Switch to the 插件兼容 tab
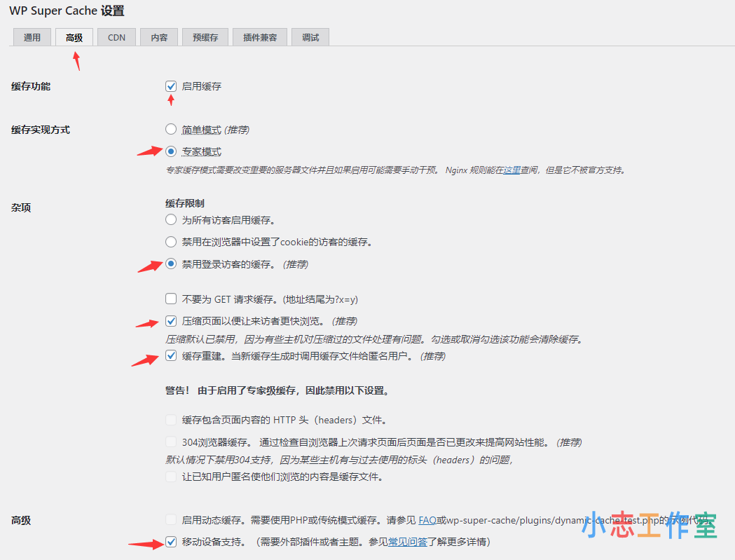The width and height of the screenshot is (735, 560). coord(259,36)
